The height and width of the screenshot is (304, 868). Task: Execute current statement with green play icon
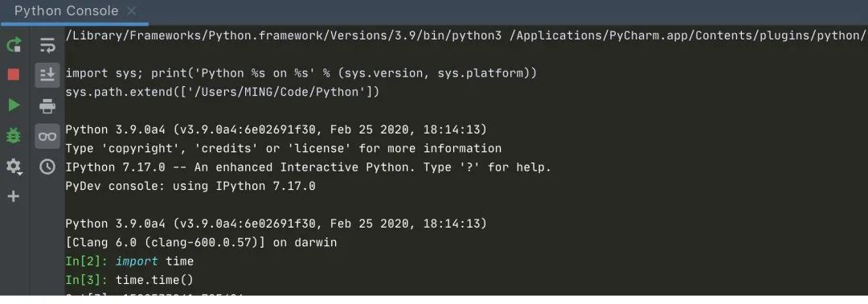(14, 105)
